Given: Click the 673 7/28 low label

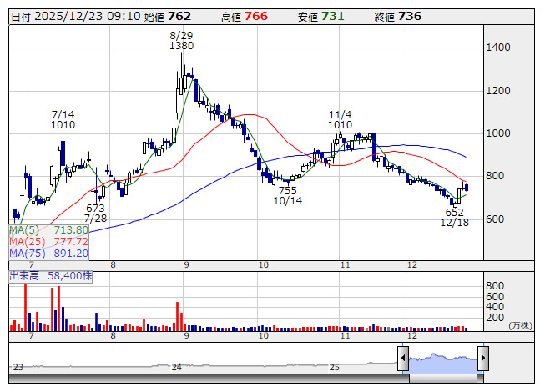Looking at the screenshot, I should click(96, 214).
